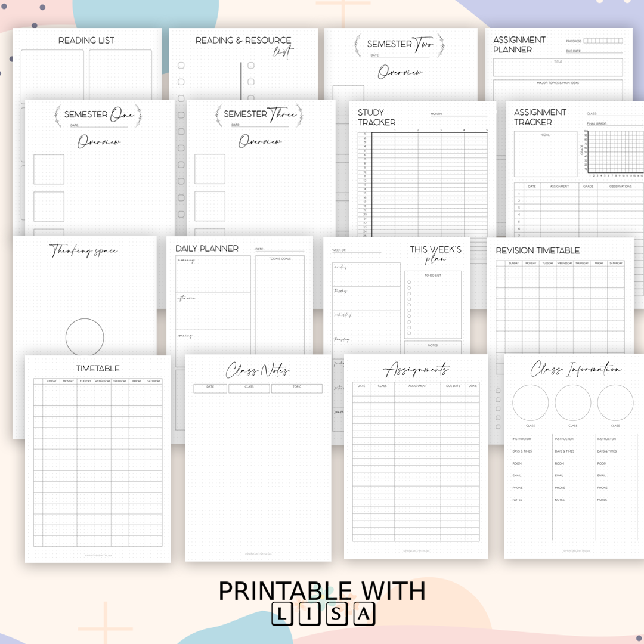Click the circle outline on the Thinking Space page
The width and height of the screenshot is (644, 644).
85,337
